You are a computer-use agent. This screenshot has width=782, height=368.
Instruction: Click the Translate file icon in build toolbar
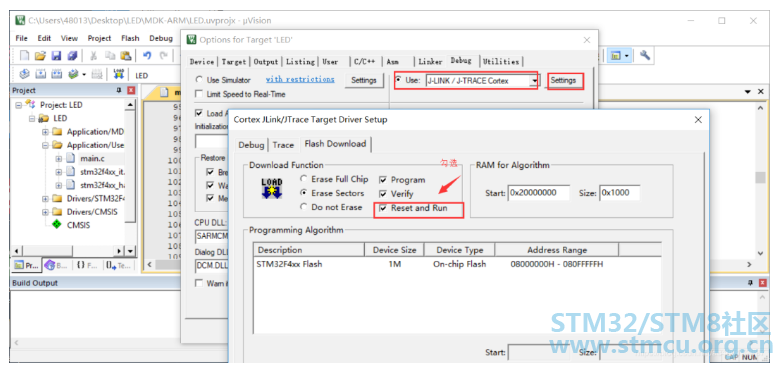[x=24, y=75]
